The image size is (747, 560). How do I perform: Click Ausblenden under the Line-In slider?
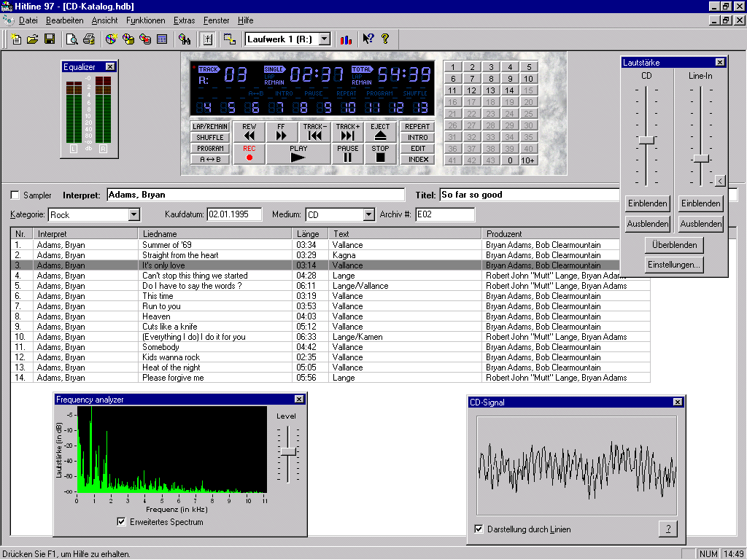tap(701, 224)
